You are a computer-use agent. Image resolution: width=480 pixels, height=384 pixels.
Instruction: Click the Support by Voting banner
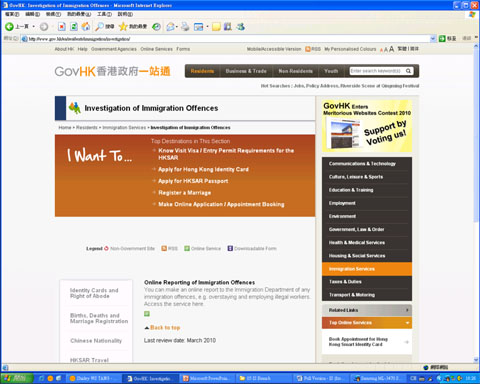coord(367,126)
